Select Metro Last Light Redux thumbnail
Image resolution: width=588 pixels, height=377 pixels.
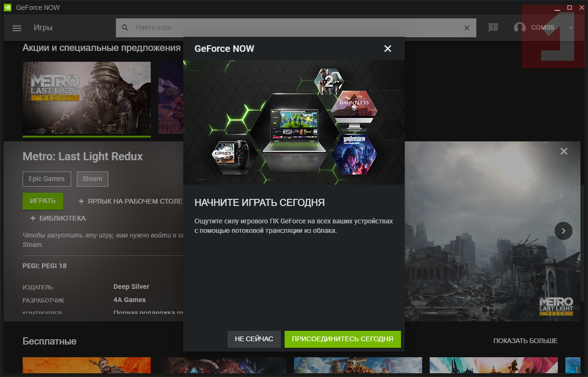tap(87, 98)
